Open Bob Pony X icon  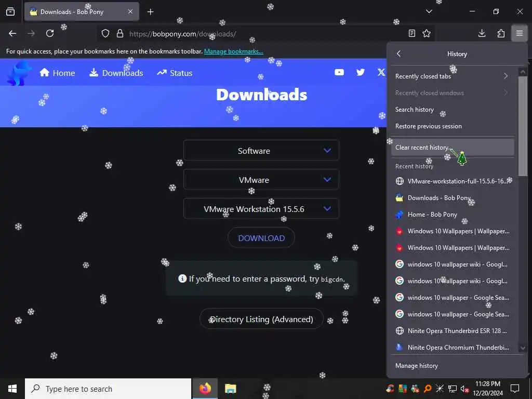coord(381,72)
